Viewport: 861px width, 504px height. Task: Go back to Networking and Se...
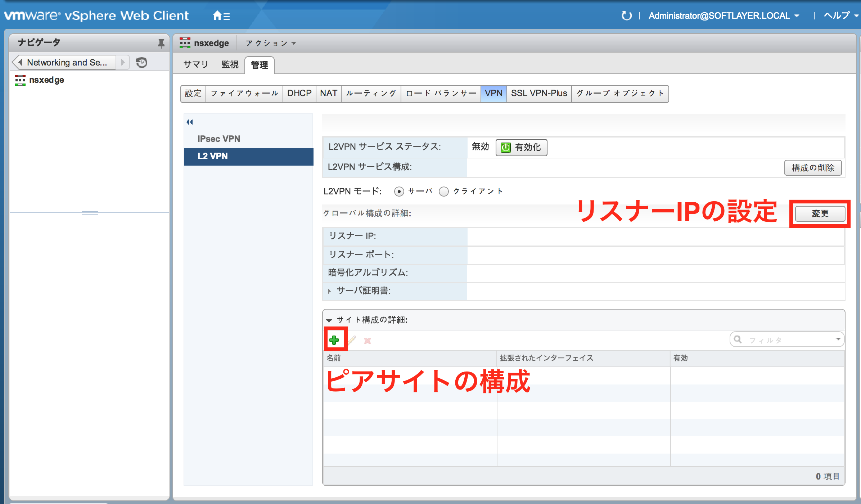(x=64, y=62)
